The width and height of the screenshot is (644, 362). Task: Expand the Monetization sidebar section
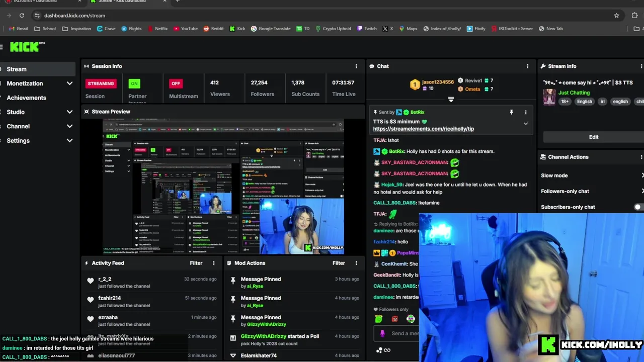tap(69, 83)
